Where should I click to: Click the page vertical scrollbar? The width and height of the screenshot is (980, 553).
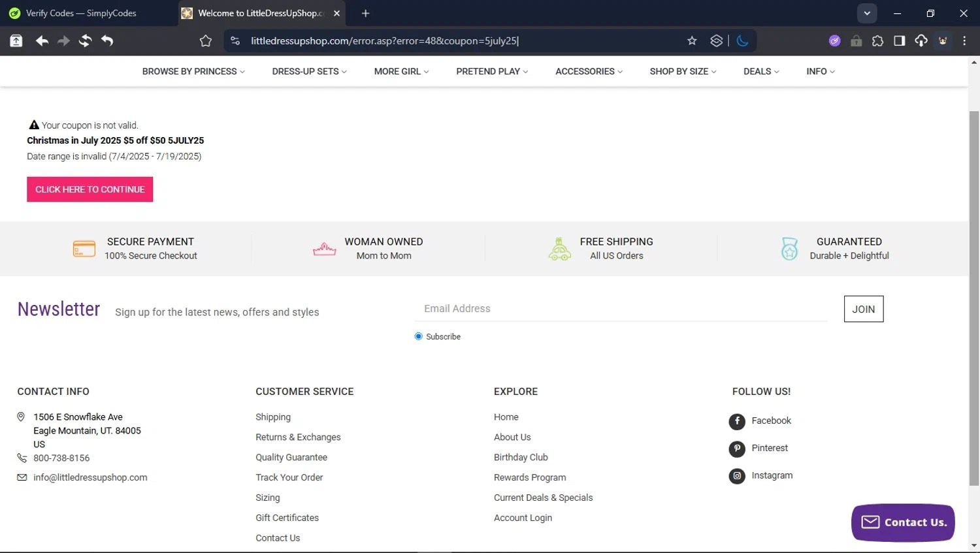tap(974, 298)
